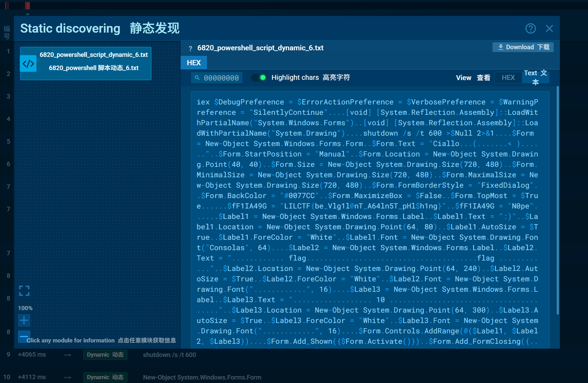Download the powershell script file

(x=523, y=47)
